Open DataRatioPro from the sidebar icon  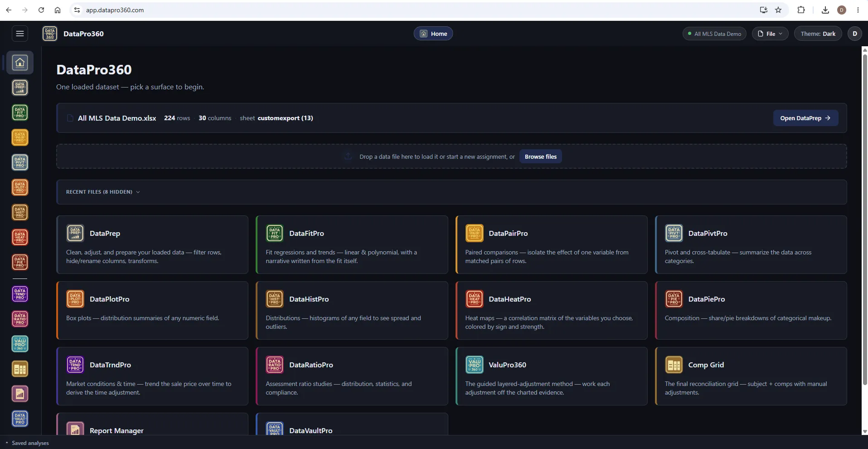point(20,319)
